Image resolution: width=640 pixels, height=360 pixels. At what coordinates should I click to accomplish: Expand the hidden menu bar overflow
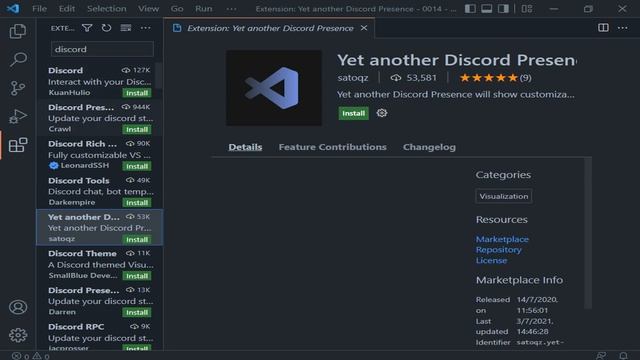point(231,9)
